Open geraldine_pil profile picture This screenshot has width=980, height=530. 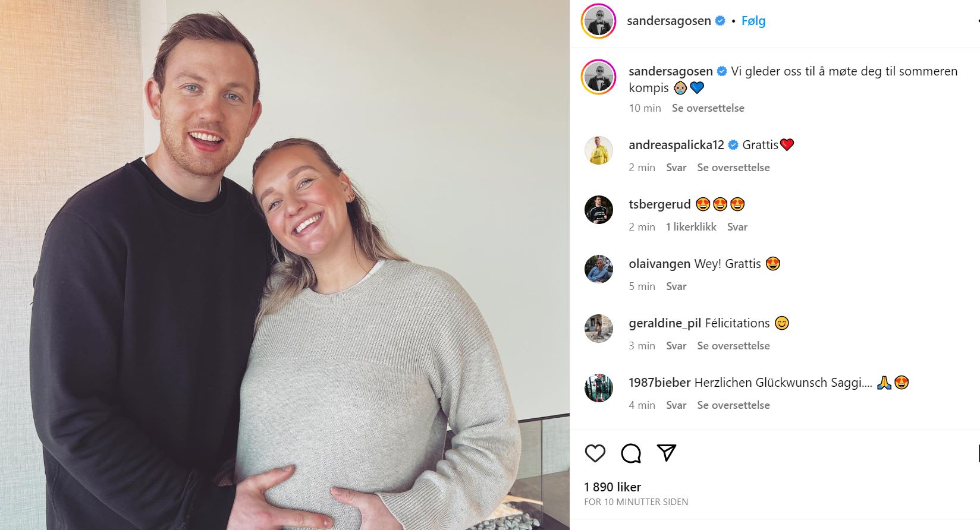tap(599, 329)
